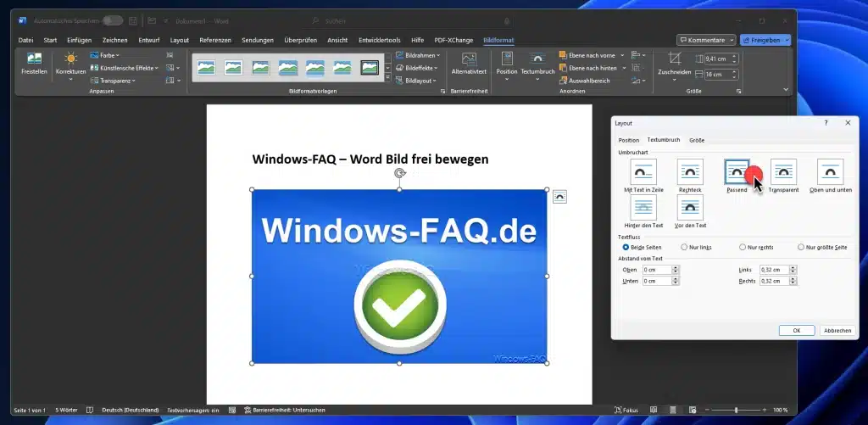The height and width of the screenshot is (425, 868).
Task: Open the Bildrahmen dropdown
Action: (418, 55)
